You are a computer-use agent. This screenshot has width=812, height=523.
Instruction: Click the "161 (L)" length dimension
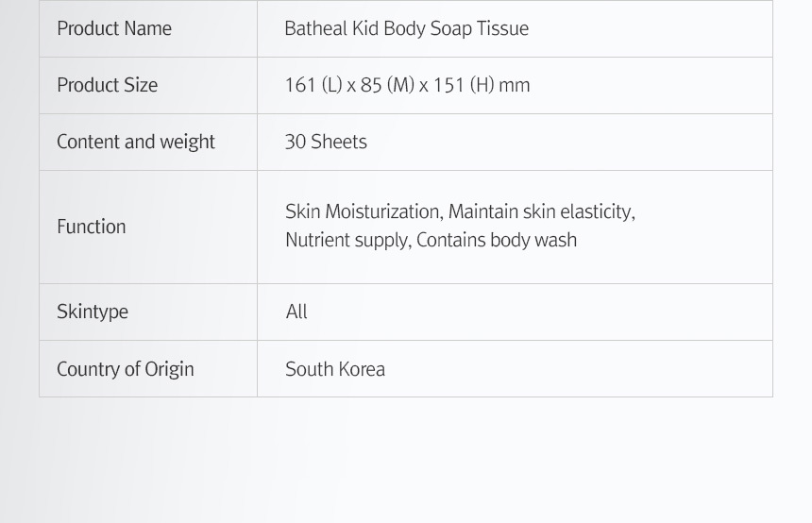[313, 85]
